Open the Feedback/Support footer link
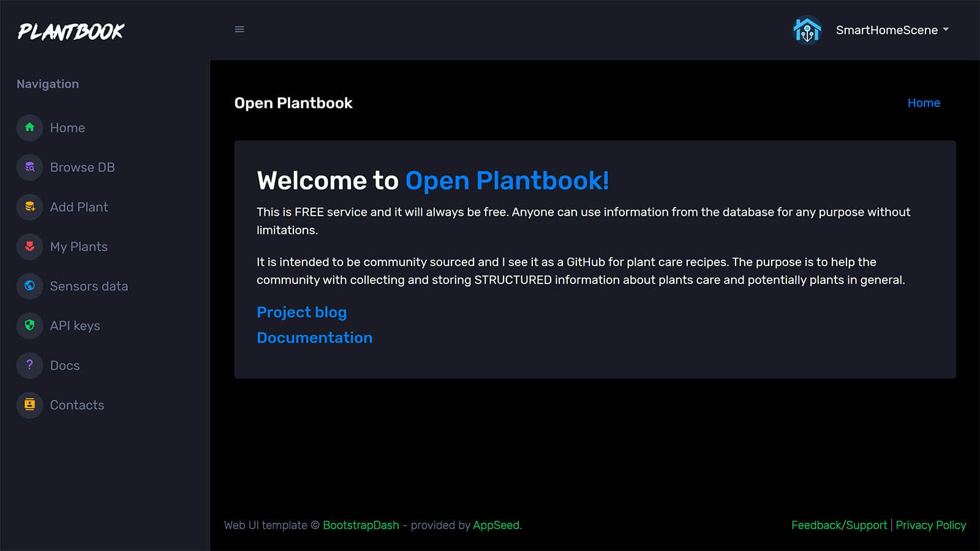980x551 pixels. point(839,525)
